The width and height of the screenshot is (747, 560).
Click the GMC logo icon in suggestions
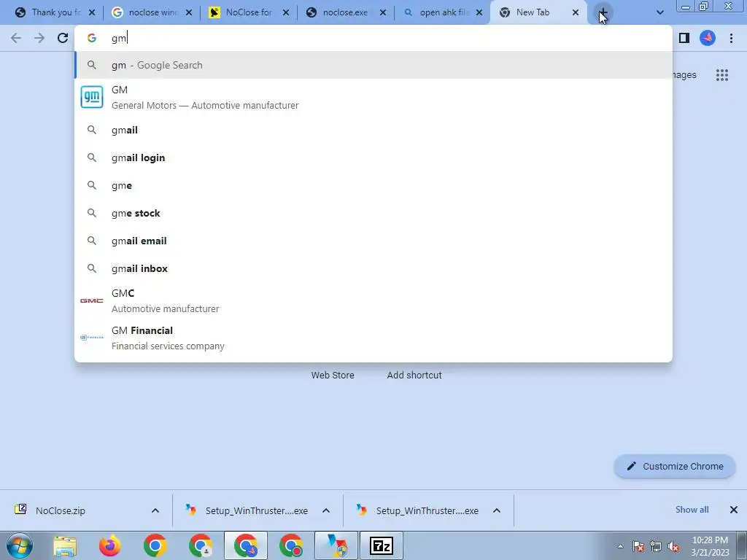point(91,300)
